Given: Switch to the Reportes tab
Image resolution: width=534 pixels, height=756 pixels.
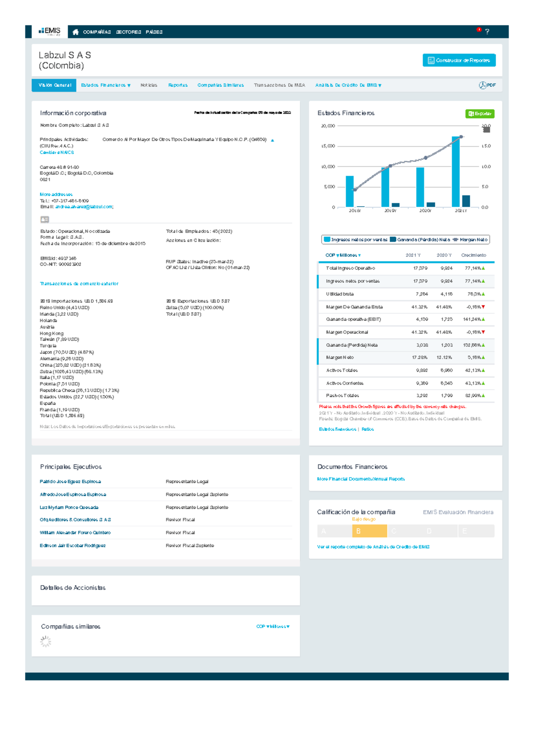Looking at the screenshot, I should [x=178, y=85].
